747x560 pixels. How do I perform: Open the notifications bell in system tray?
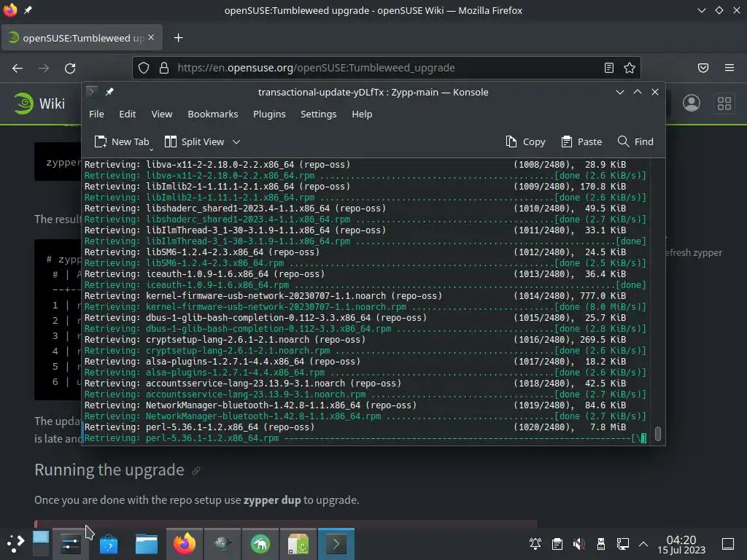tap(535, 544)
